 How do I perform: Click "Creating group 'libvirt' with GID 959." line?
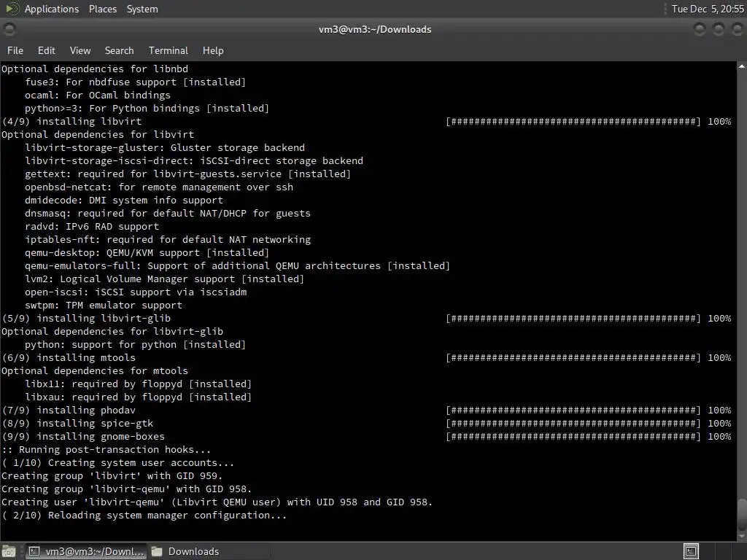tap(112, 476)
